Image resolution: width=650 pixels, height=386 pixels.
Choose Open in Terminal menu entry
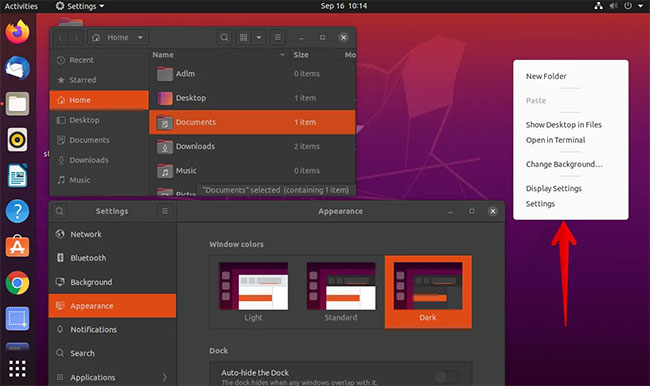pyautogui.click(x=555, y=140)
